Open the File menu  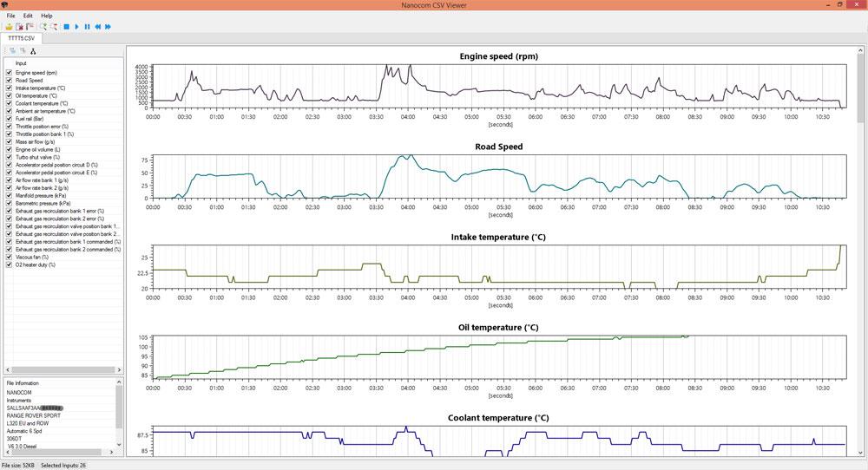pyautogui.click(x=10, y=16)
